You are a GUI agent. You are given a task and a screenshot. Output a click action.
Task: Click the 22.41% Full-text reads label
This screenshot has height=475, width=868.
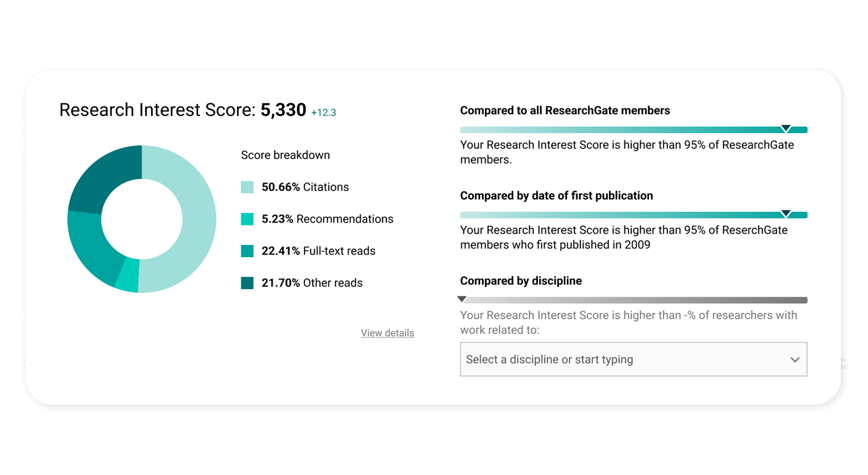pyautogui.click(x=319, y=251)
